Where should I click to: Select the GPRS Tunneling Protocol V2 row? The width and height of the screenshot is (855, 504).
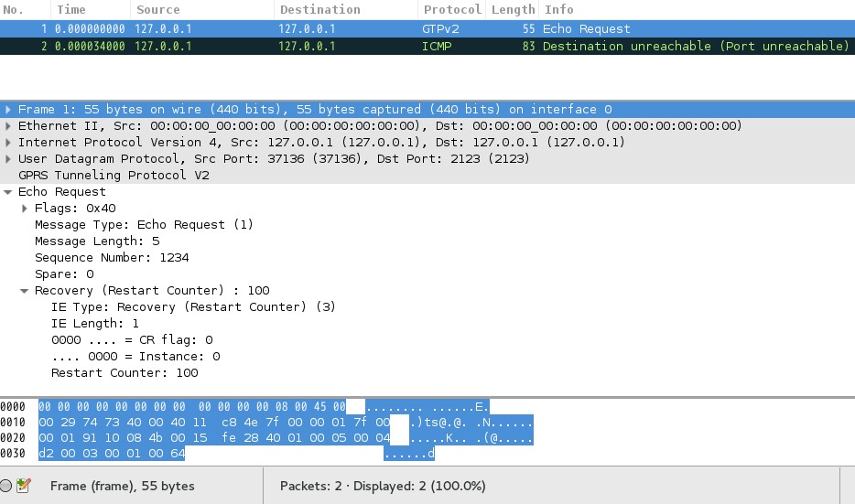(427, 176)
